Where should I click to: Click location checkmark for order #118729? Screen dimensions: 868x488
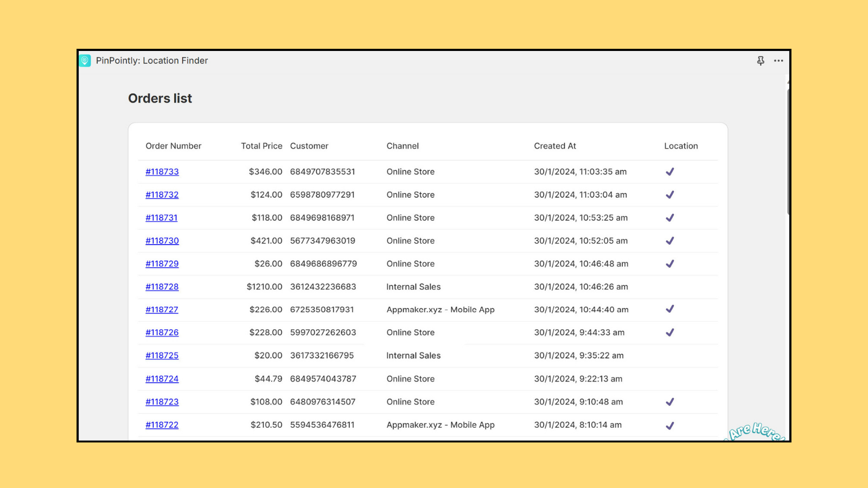coord(670,264)
